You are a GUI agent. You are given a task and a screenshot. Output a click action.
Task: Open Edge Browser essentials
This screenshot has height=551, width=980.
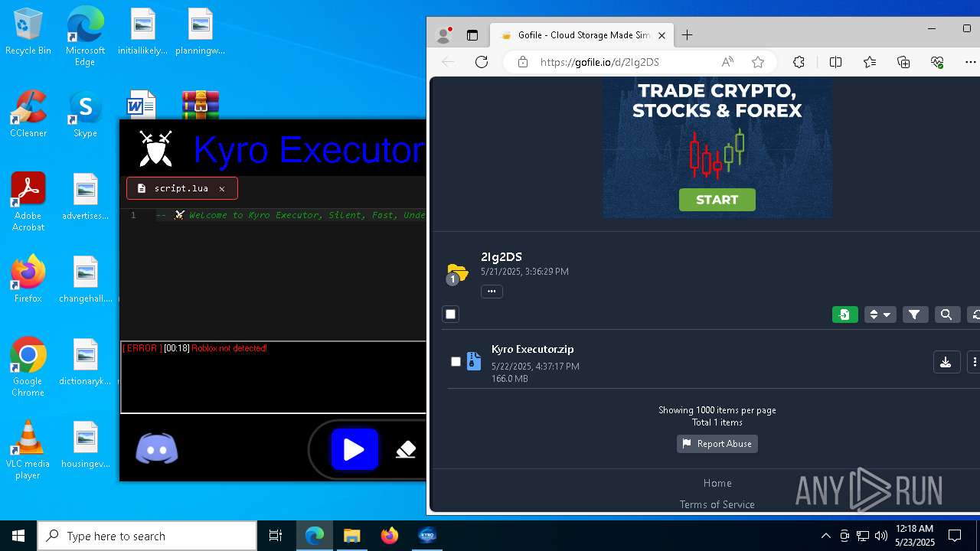937,62
